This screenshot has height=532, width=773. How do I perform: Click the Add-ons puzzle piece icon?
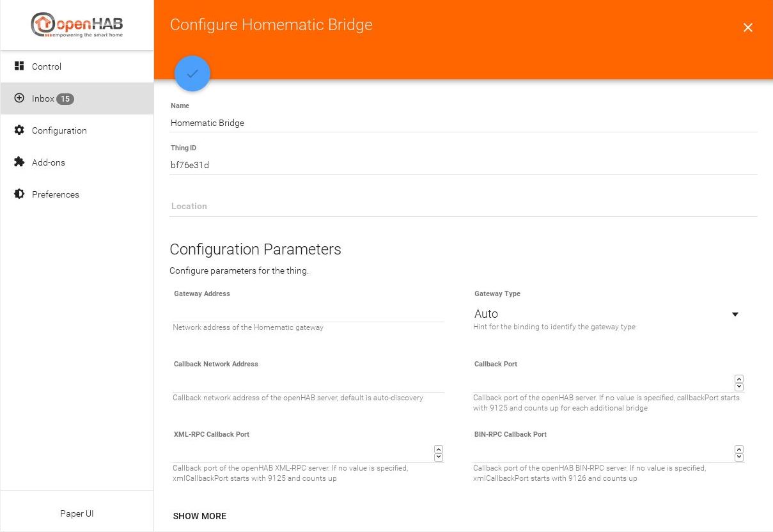coord(19,162)
